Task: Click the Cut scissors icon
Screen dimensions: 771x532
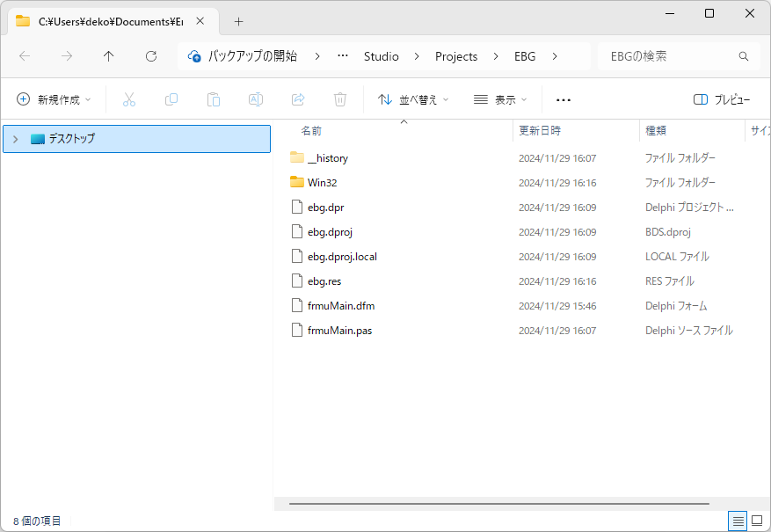Action: (129, 100)
